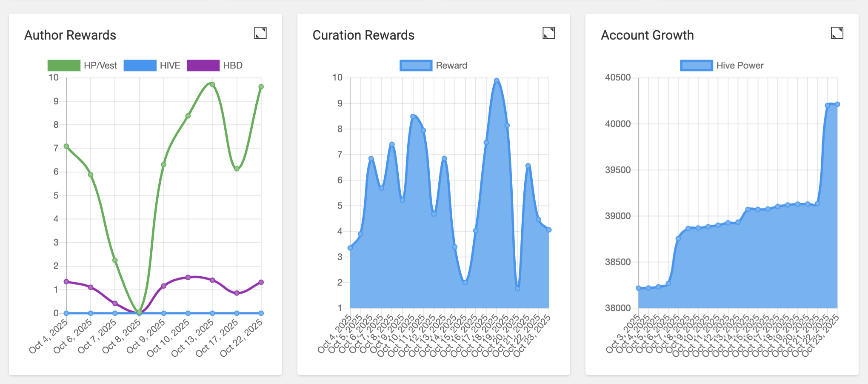Click the first Hive Power point, Oct 3

click(x=638, y=288)
